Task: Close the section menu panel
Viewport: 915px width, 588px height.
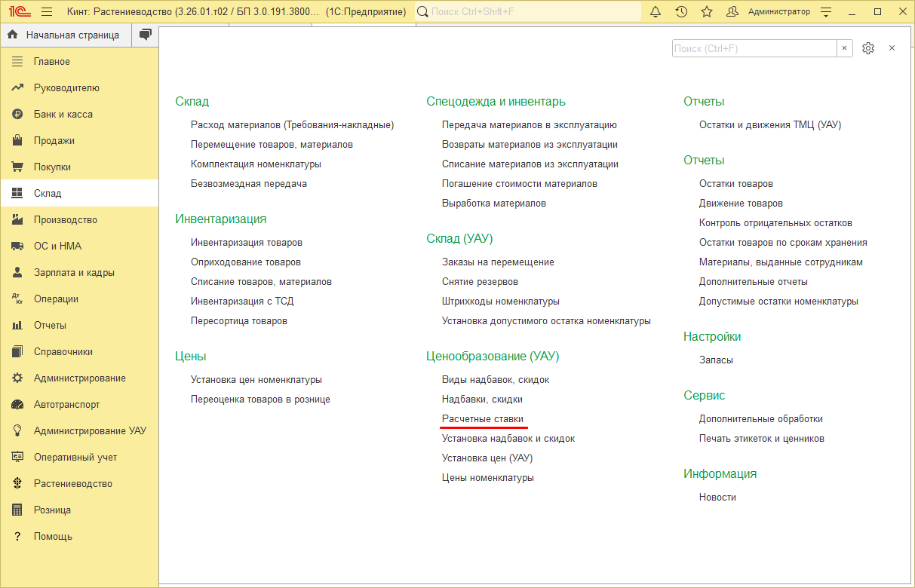Action: (892, 48)
